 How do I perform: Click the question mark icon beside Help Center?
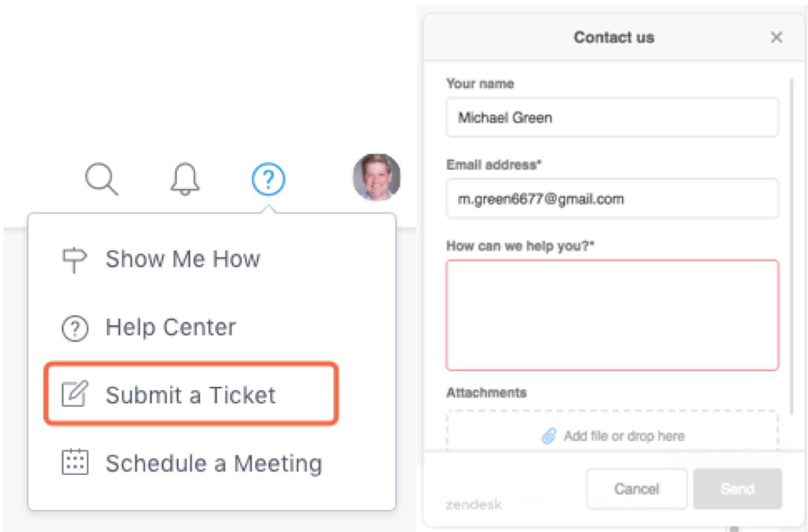75,328
